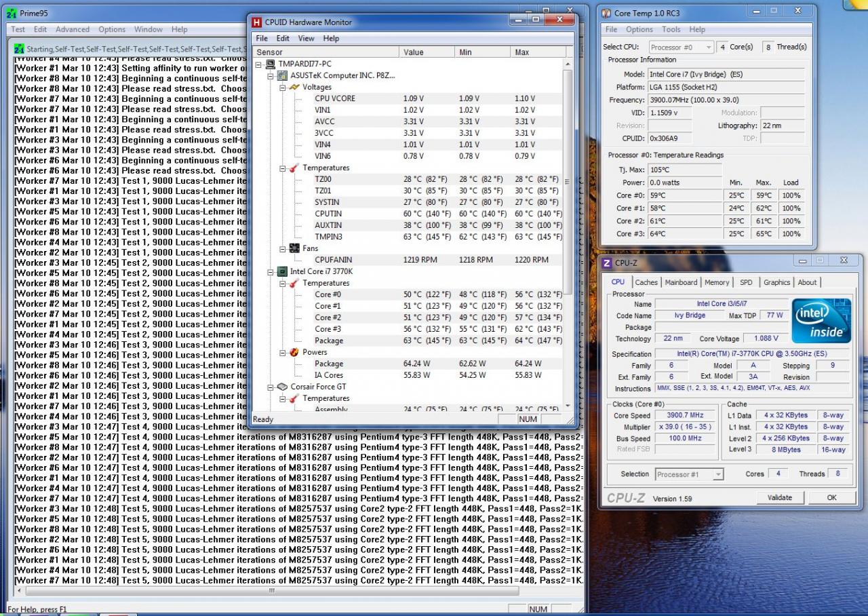
Task: Collapse the Voltages section
Action: pyautogui.click(x=283, y=87)
